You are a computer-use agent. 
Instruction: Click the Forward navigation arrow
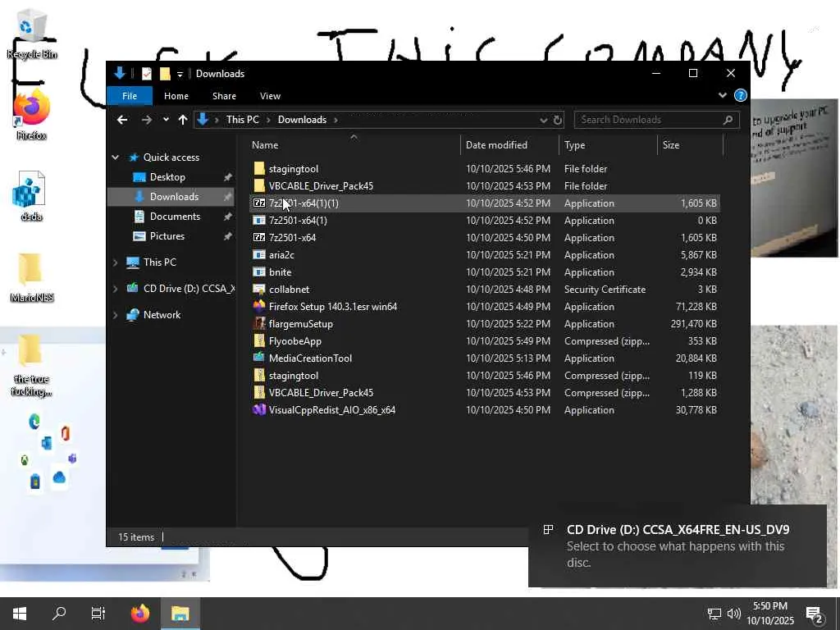pyautogui.click(x=146, y=120)
